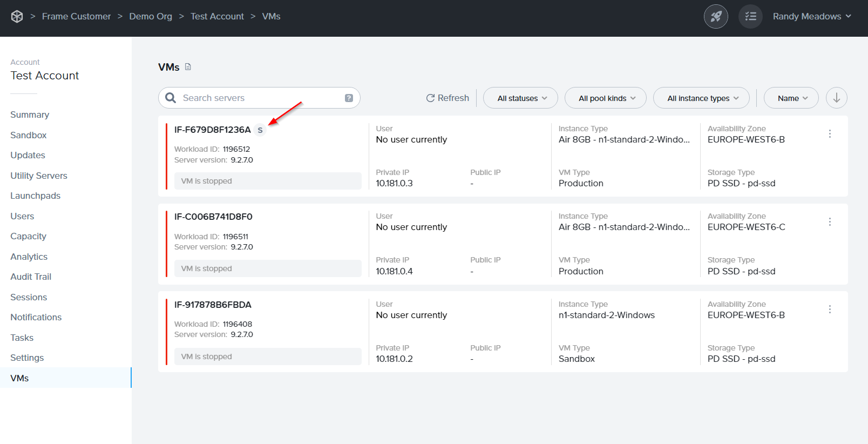Open kebab menu for IF-917878B6FBDA
Viewport: 868px width, 444px height.
point(830,309)
